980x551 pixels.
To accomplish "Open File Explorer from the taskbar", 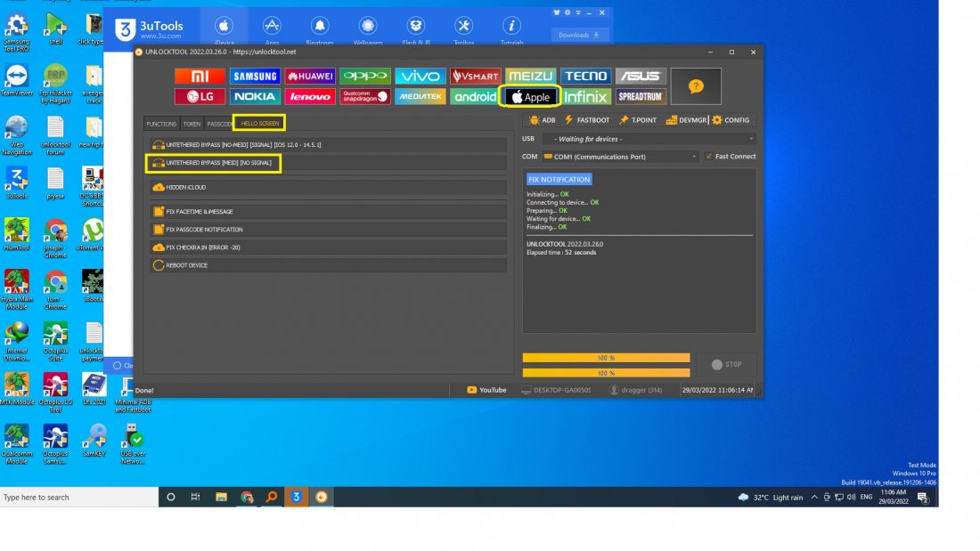I will point(221,498).
